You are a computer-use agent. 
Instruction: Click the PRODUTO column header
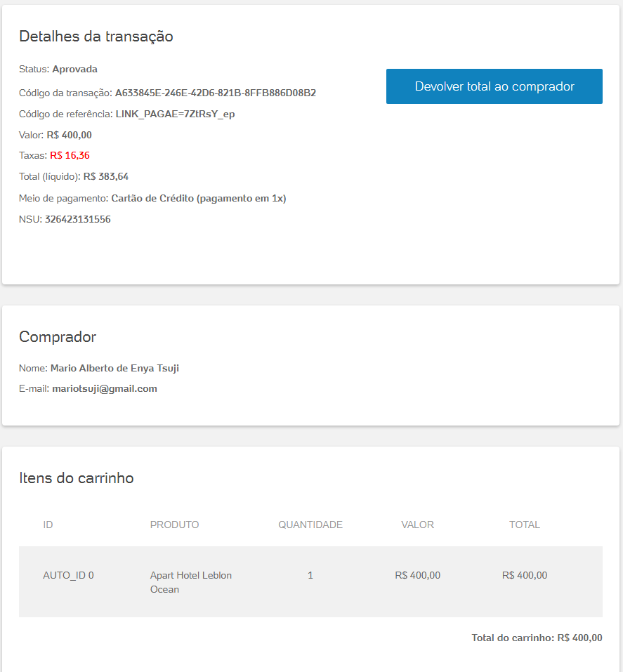click(x=174, y=525)
